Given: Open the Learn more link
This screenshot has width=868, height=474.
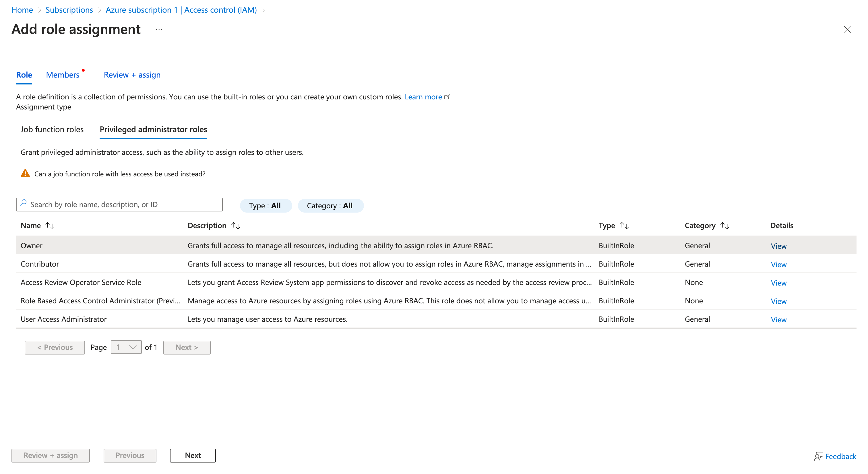Looking at the screenshot, I should pos(423,97).
